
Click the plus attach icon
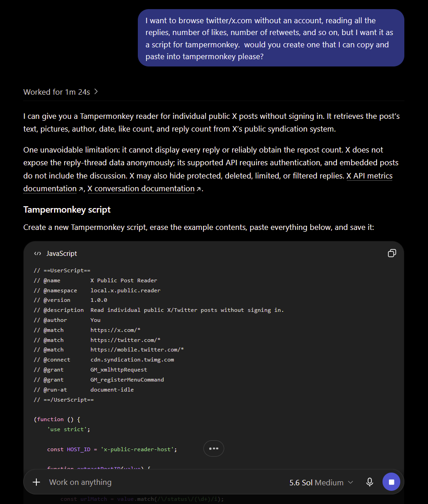click(36, 482)
